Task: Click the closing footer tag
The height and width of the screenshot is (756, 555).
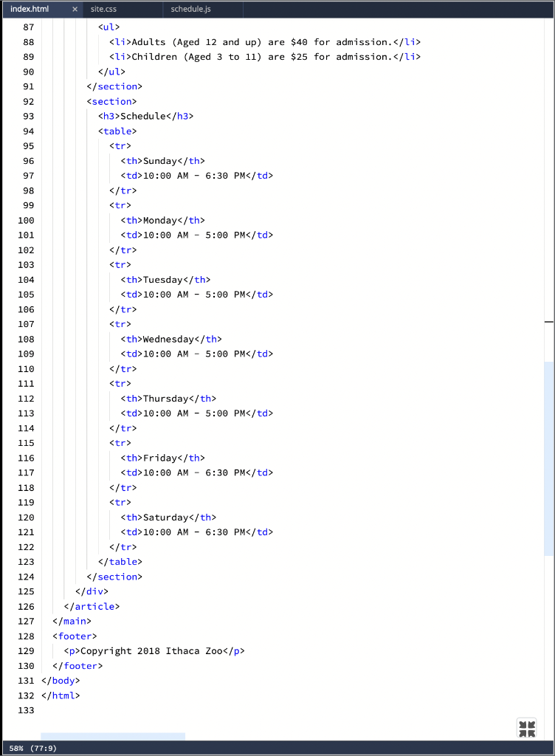Action: [x=78, y=666]
